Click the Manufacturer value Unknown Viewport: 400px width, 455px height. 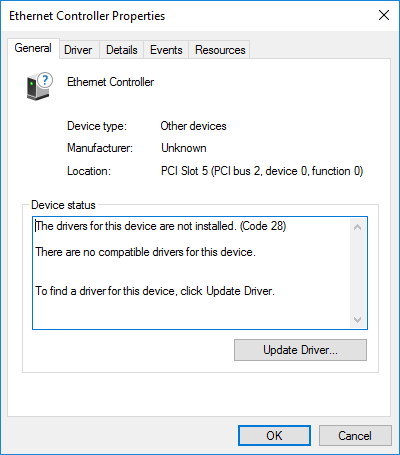(184, 148)
